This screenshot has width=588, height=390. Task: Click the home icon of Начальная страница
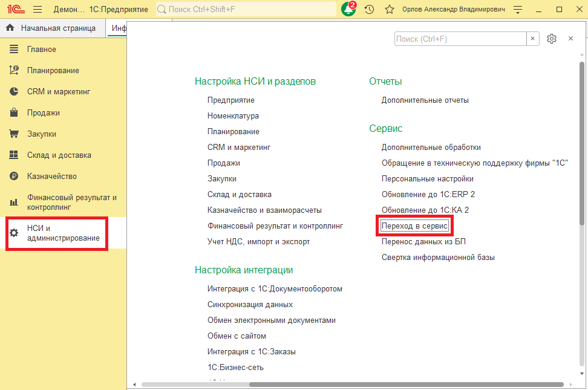tap(10, 28)
